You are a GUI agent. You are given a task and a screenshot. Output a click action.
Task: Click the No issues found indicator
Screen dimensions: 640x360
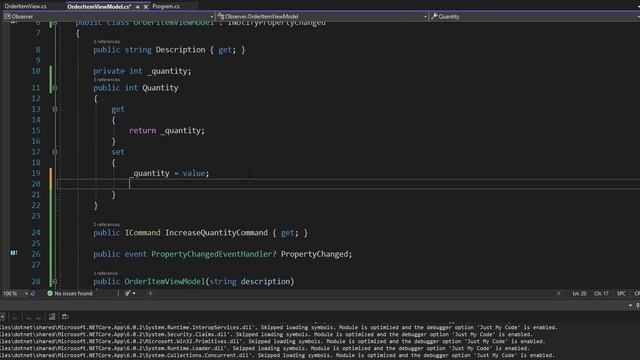coord(73,293)
